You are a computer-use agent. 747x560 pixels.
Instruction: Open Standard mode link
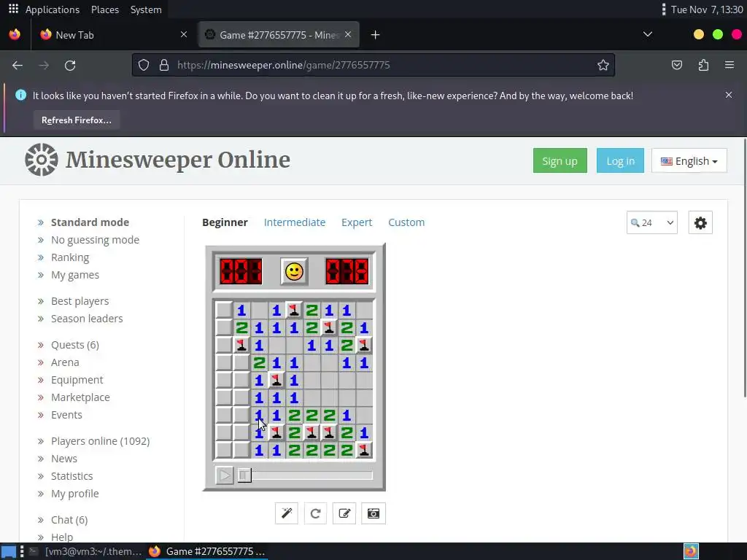point(90,222)
